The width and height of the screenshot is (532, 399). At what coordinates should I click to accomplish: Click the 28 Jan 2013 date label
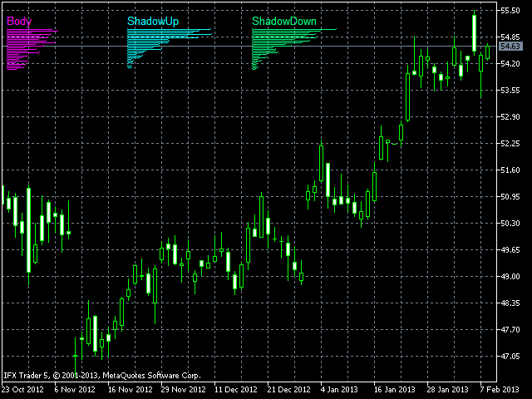[447, 390]
